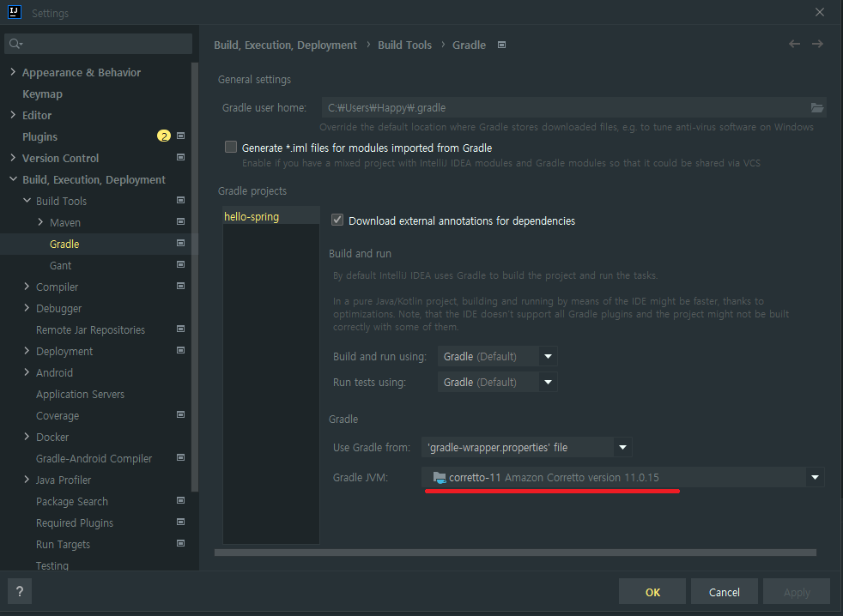Screen dimensions: 843x616
Task: Expand the Docker node
Action: point(27,437)
